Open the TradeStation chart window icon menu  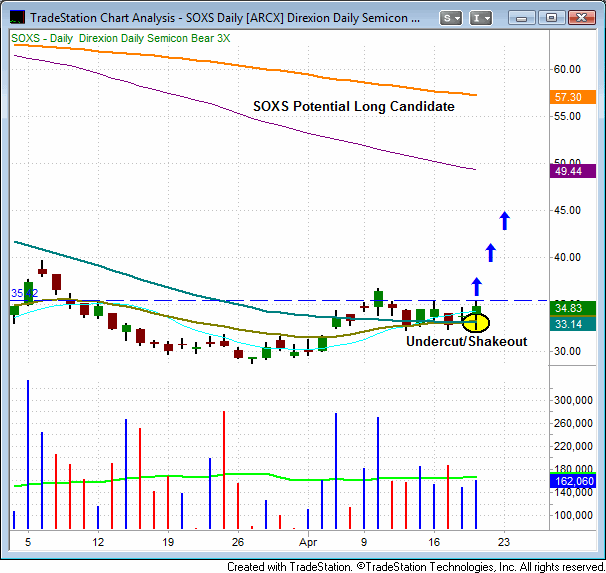(17, 17)
